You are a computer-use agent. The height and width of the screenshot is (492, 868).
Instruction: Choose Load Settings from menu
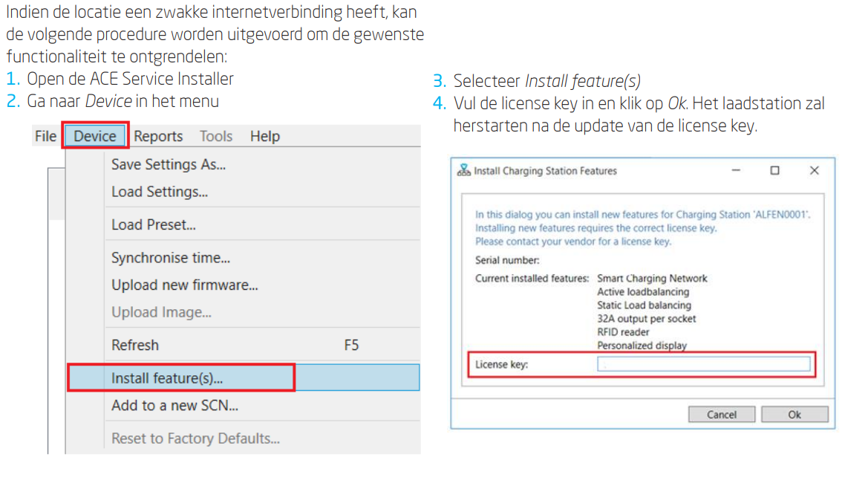coord(160,192)
